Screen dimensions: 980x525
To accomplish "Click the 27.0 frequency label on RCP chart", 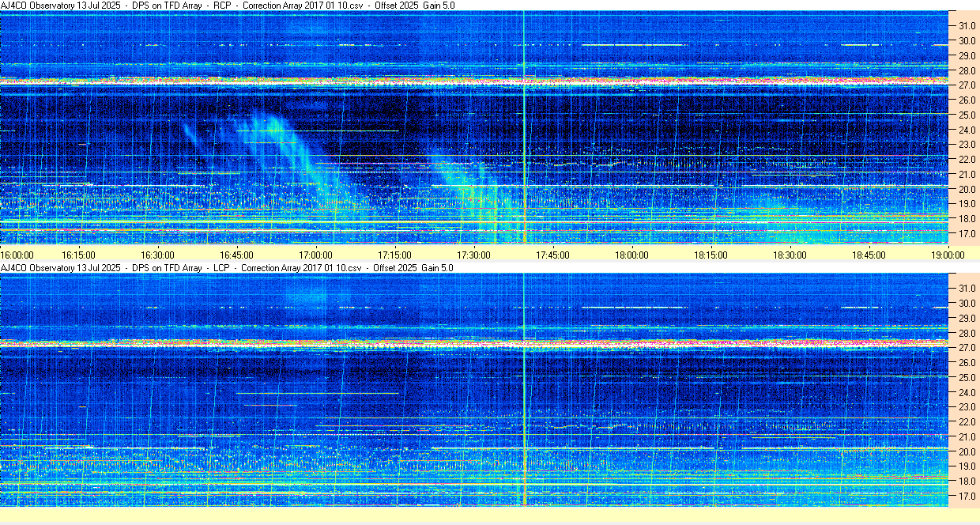I will click(x=967, y=85).
